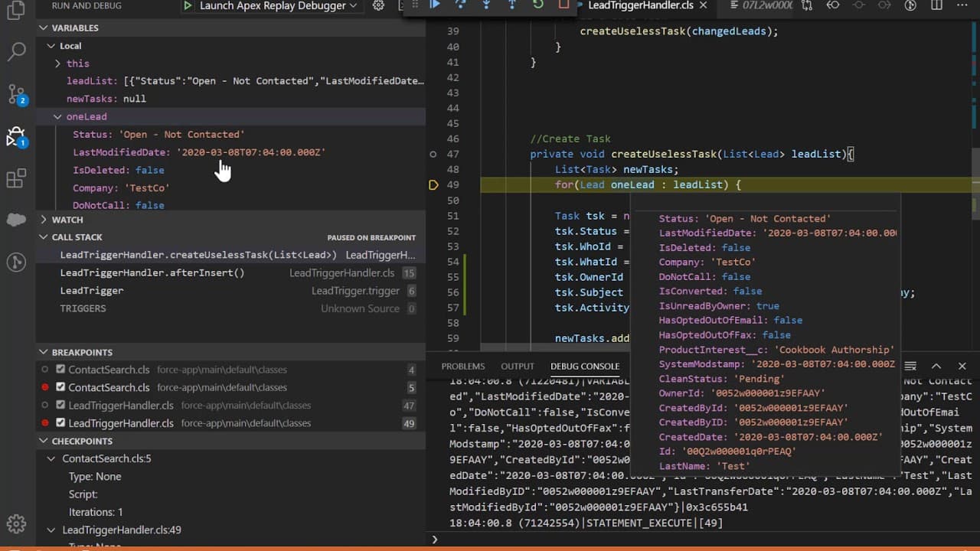Open the Extensions view
This screenshot has height=551, width=980.
[x=16, y=178]
